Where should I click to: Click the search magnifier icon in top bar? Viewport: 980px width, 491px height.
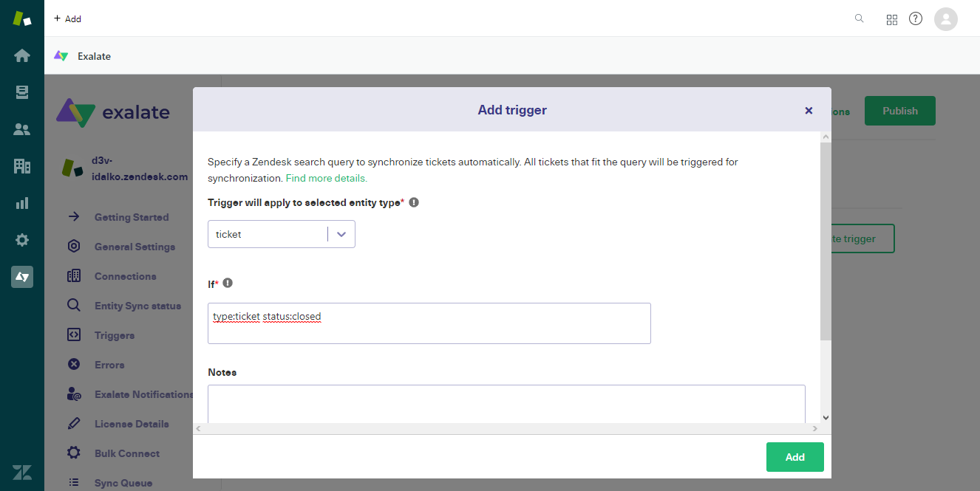pos(859,18)
